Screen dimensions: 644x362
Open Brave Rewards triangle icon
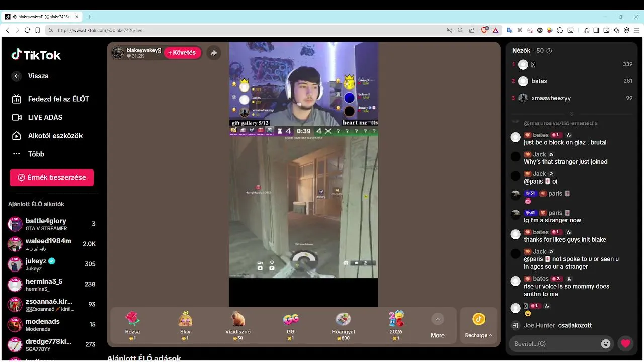point(496,30)
